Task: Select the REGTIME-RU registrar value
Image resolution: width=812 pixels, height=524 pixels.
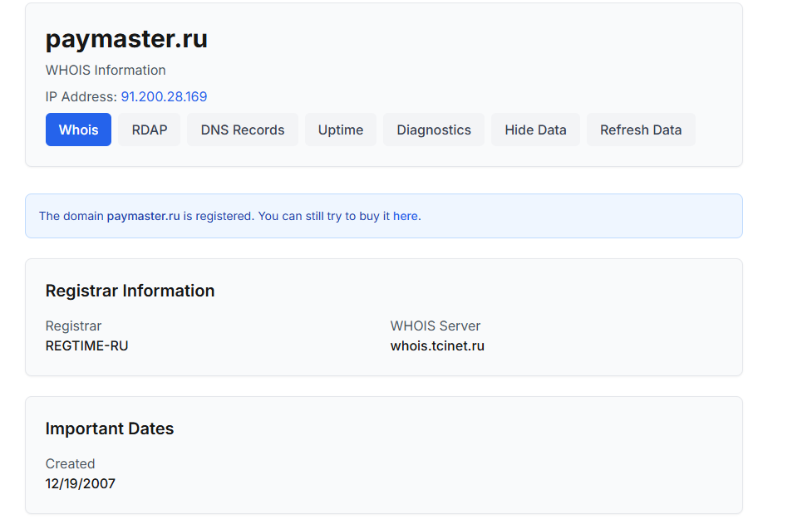Action: coord(86,345)
